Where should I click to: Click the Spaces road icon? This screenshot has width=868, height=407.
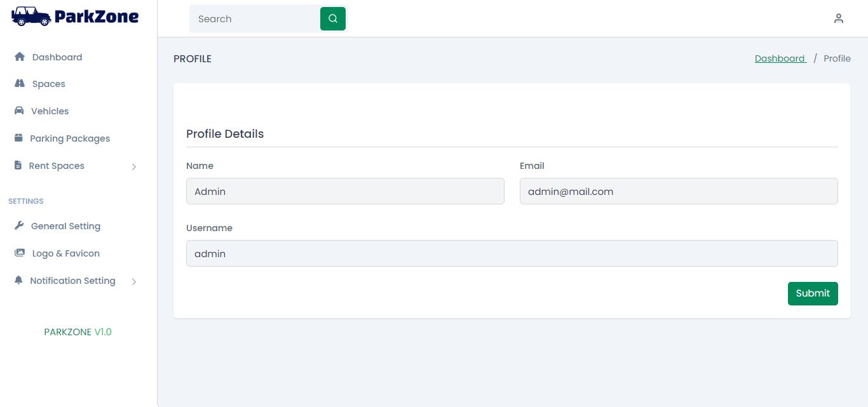coord(20,84)
